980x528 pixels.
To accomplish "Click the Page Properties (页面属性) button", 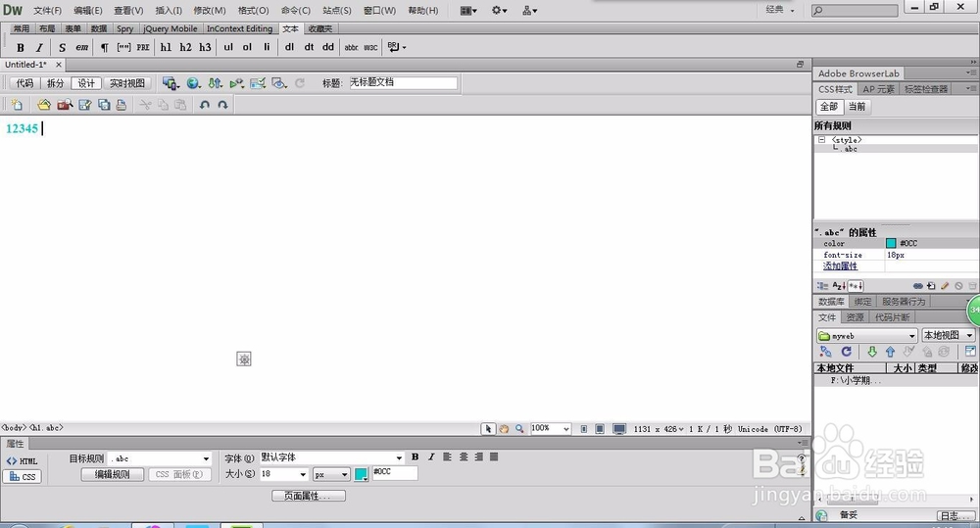I will coord(309,496).
